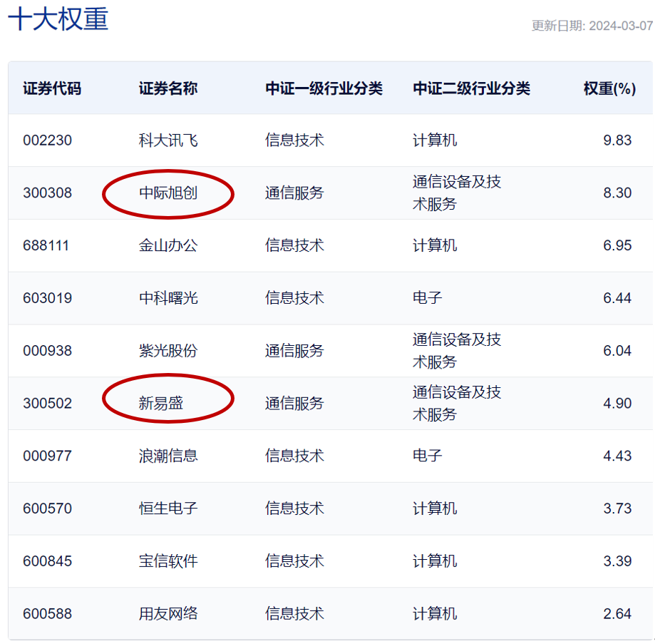The height and width of the screenshot is (644, 655).
Task: Click 通信设备及技术服务 in the 紫光股份 row
Action: click(x=457, y=351)
